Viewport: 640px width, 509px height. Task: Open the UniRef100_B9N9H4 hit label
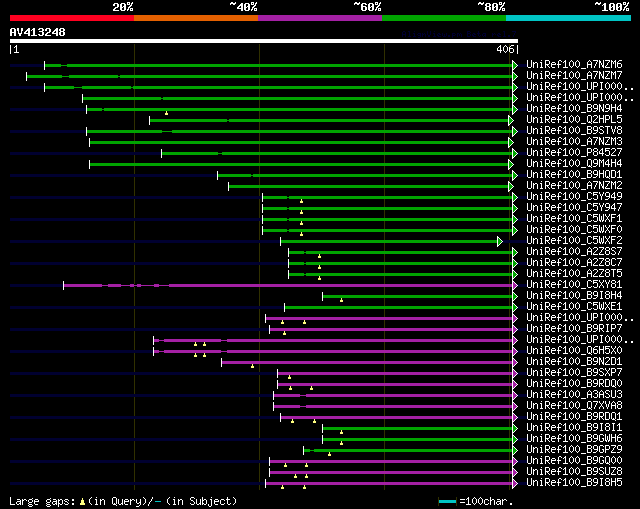click(x=574, y=109)
